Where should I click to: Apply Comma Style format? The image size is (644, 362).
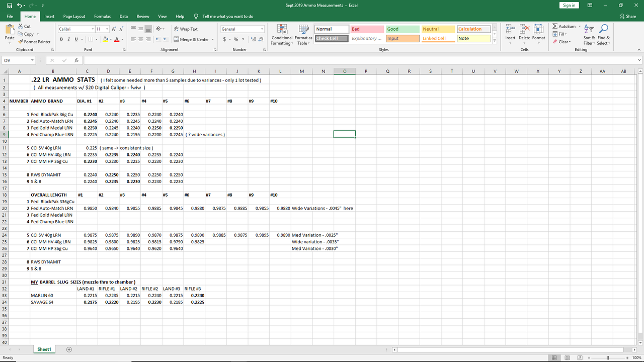tap(243, 39)
